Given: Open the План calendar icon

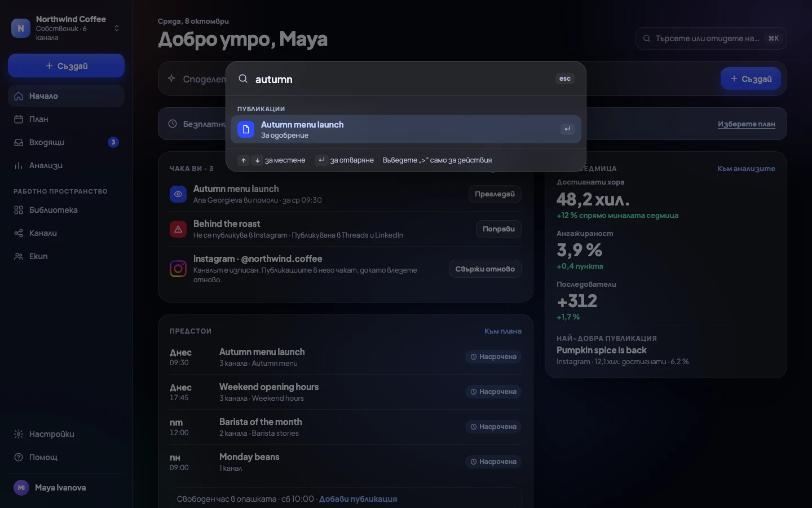Looking at the screenshot, I should tap(19, 119).
